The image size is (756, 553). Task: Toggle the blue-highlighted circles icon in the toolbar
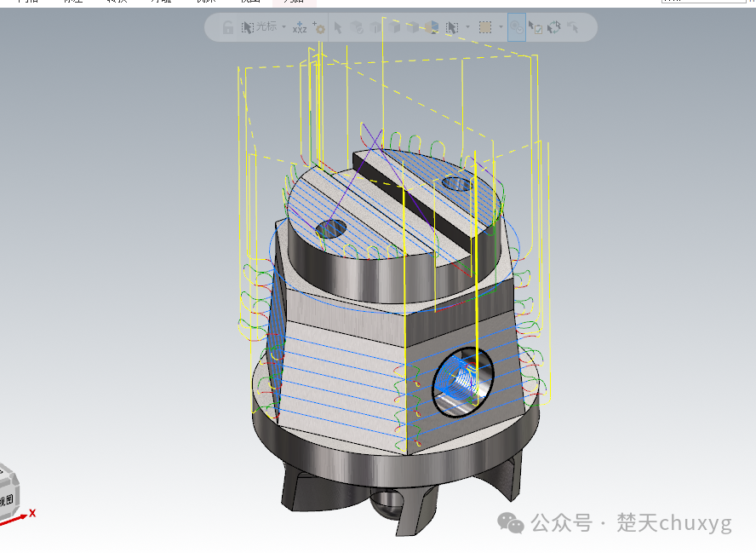[x=517, y=27]
